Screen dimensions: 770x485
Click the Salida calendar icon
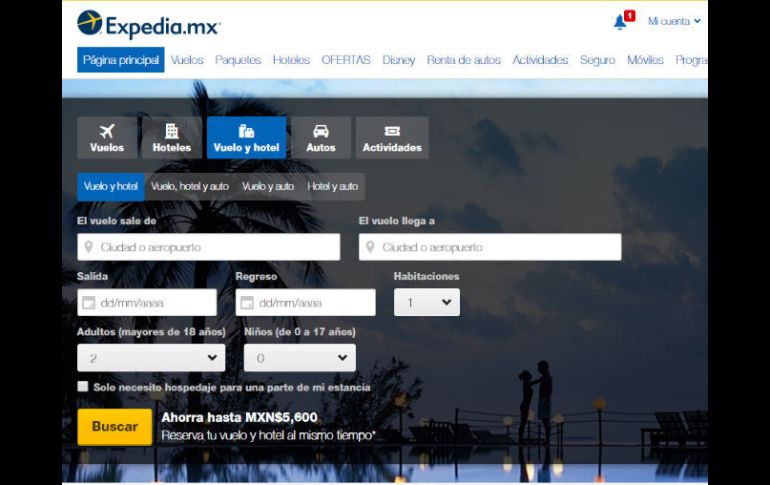point(88,303)
